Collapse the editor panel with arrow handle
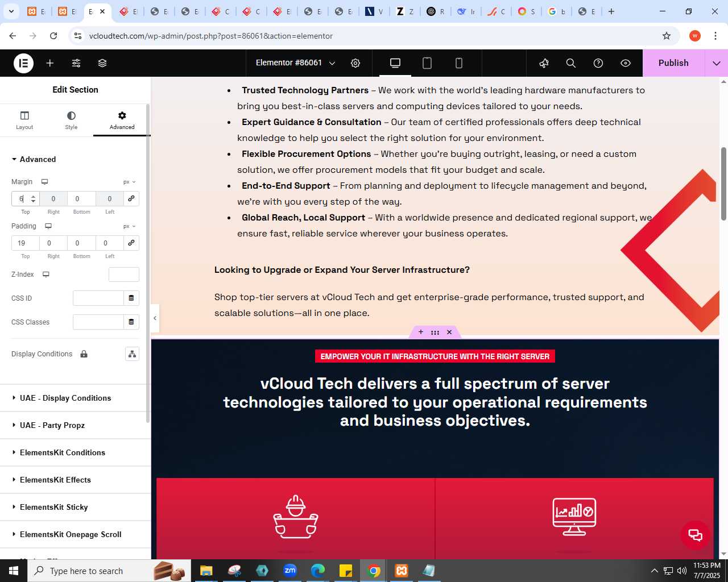728x582 pixels. coord(155,318)
